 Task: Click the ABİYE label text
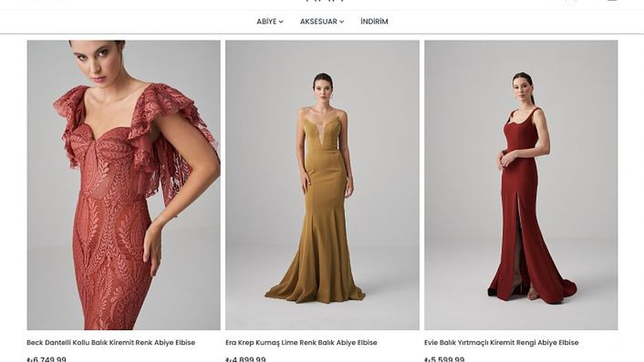267,22
